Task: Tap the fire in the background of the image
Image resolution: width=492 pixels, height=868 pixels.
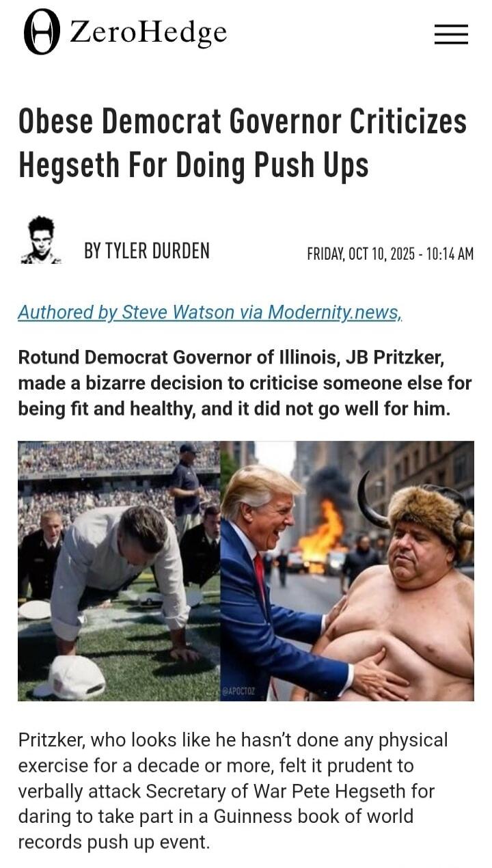Action: pos(321,537)
